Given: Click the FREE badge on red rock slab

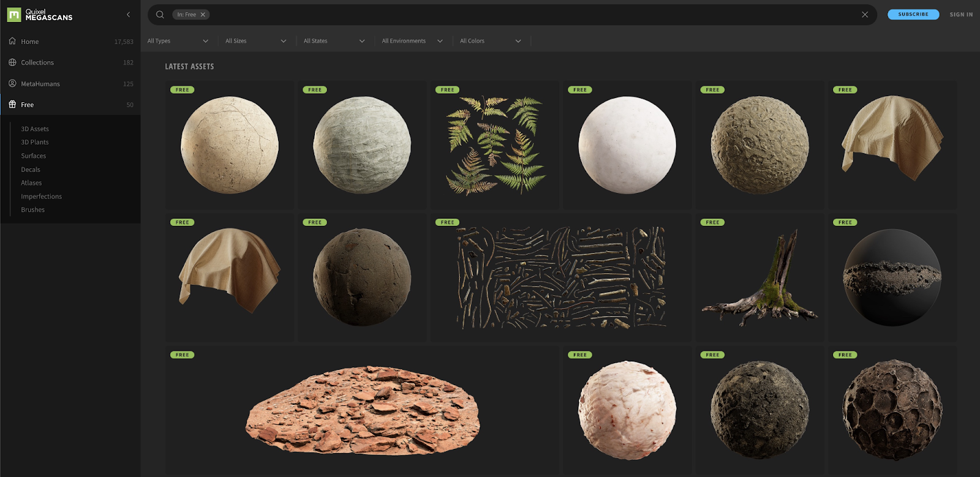Looking at the screenshot, I should click(182, 355).
